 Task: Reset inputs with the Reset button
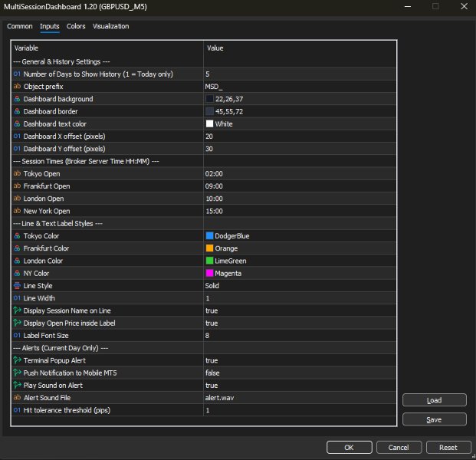pyautogui.click(x=448, y=447)
